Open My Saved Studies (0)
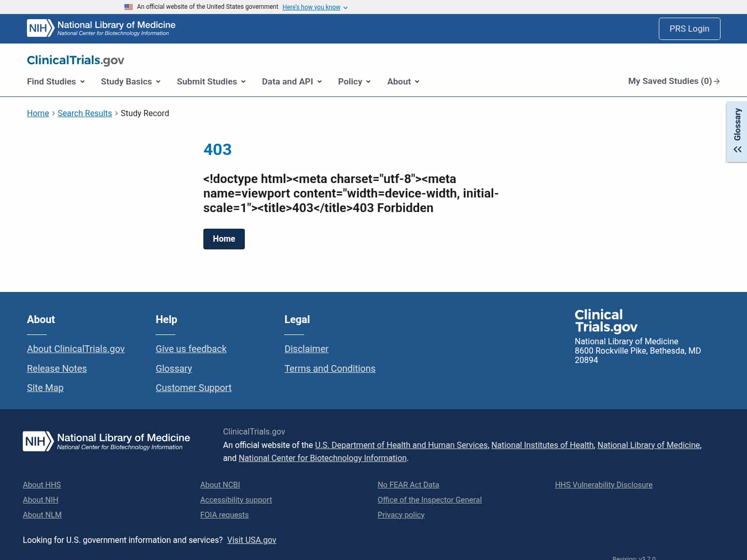The height and width of the screenshot is (560, 747). tap(674, 81)
